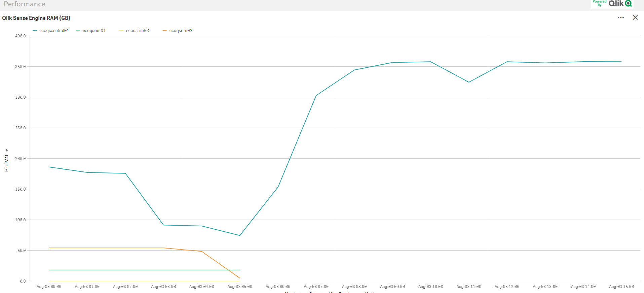Select ecoqscentral01 legend label
Viewport: 644px width, 293px height.
(x=54, y=31)
